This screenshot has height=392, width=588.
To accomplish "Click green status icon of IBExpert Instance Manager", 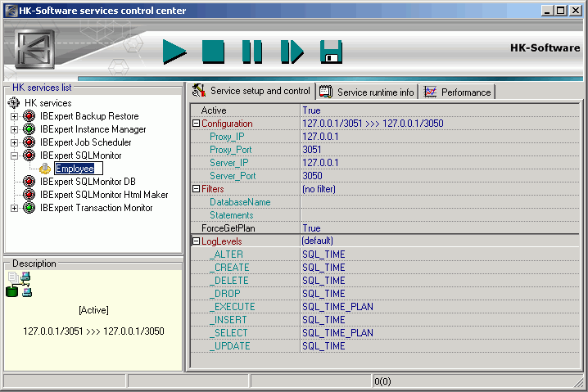I will click(29, 129).
